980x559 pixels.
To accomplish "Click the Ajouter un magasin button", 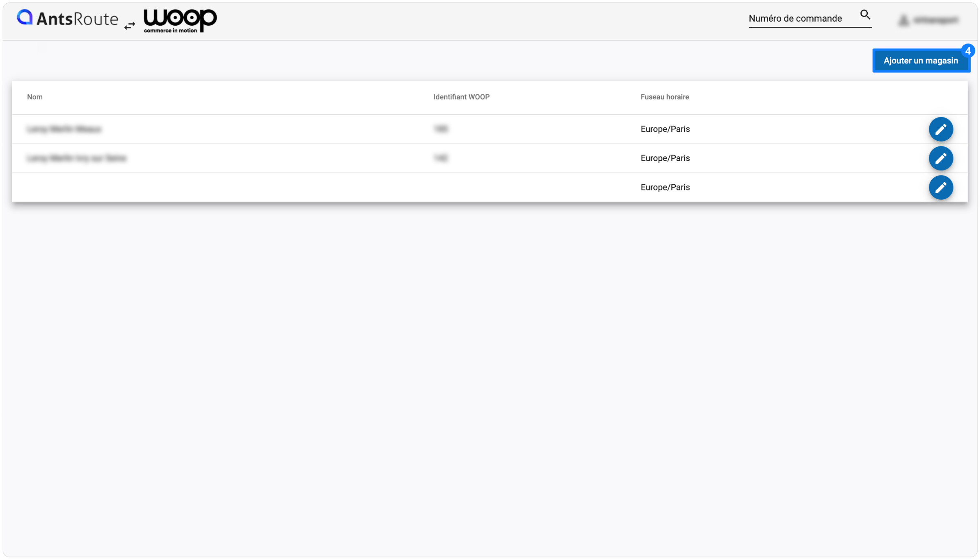I will [x=921, y=61].
